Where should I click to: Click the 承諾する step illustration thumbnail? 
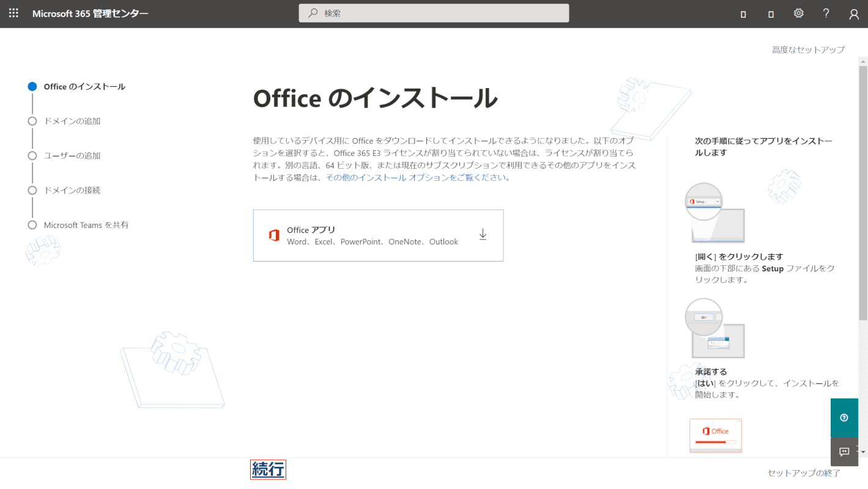tap(714, 328)
